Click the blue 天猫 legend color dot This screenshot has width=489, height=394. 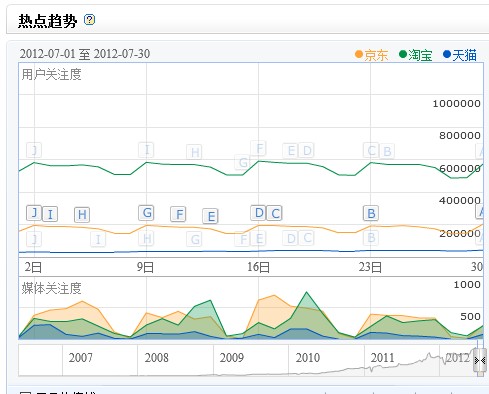tap(447, 54)
